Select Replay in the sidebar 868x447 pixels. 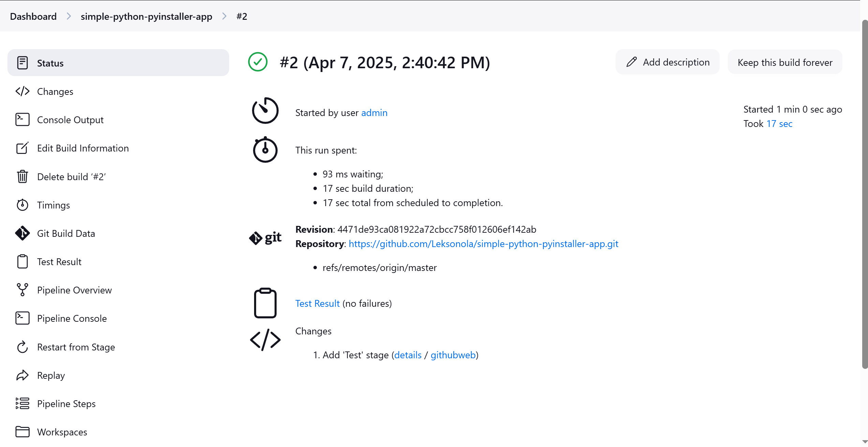pos(118,375)
